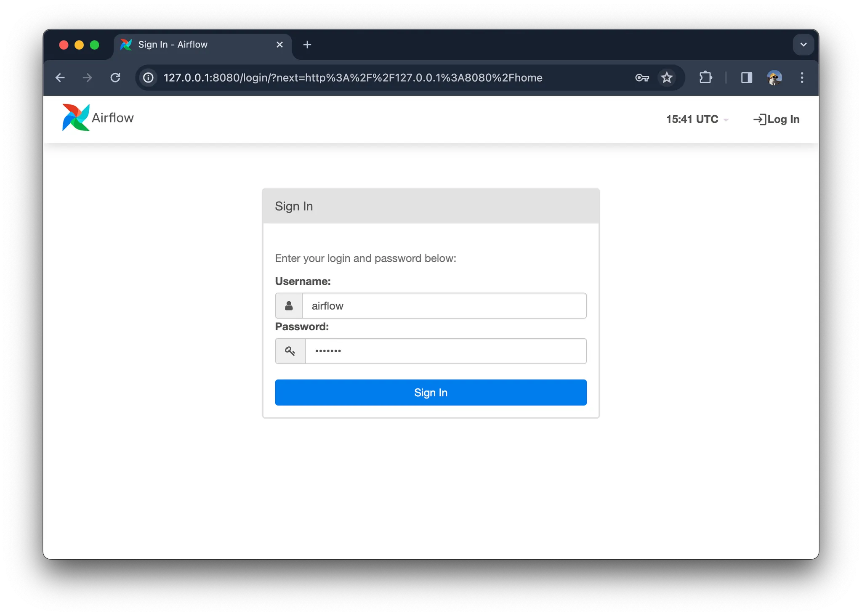Click the Airflow pinwheel logo
This screenshot has height=616, width=862.
(x=76, y=117)
